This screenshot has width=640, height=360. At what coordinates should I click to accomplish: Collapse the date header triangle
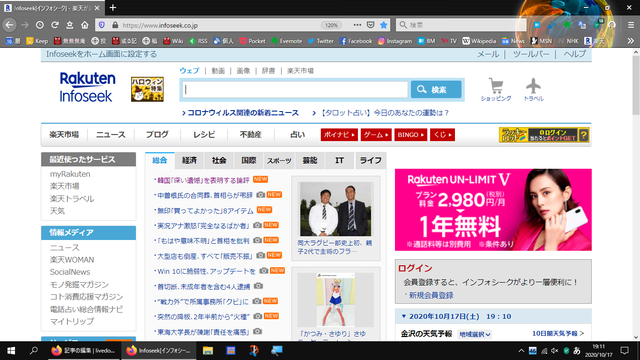[404, 316]
